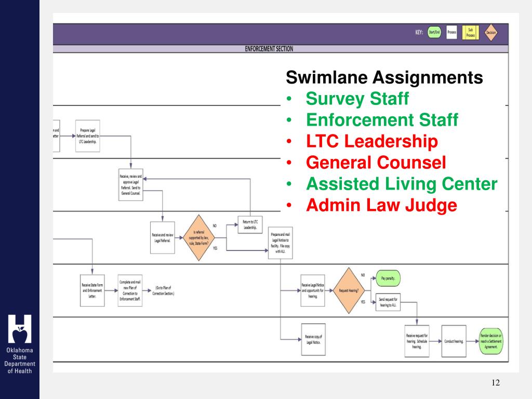
Task: Select the 'Complete and mail new Plan of Correction' box
Action: [x=130, y=290]
